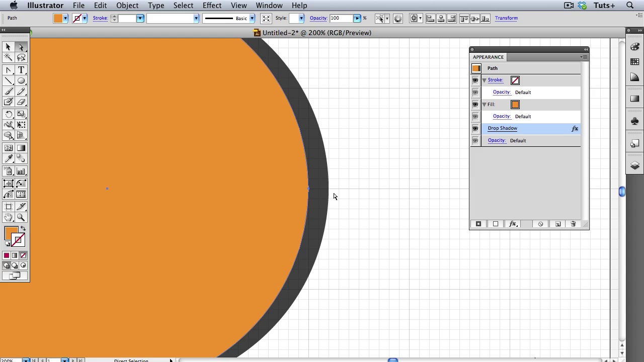Select the Direct Selection tool (white arrow)
This screenshot has height=362, width=644.
coord(21,47)
